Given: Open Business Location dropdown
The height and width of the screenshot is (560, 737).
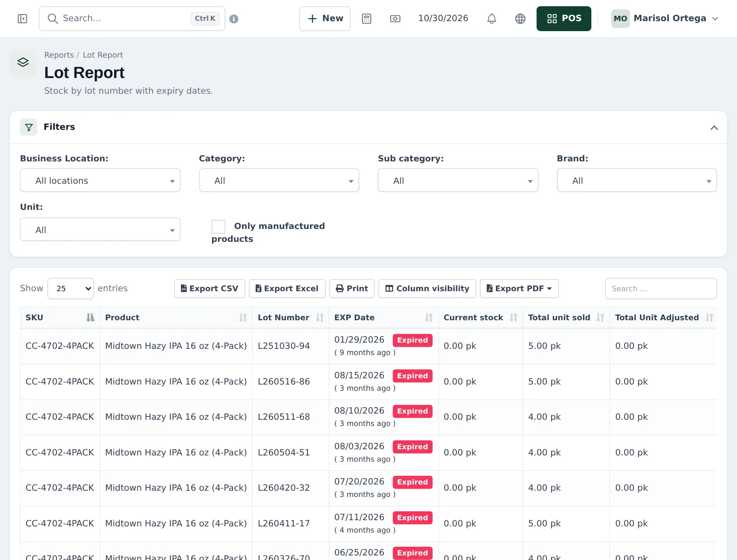Looking at the screenshot, I should [x=100, y=180].
